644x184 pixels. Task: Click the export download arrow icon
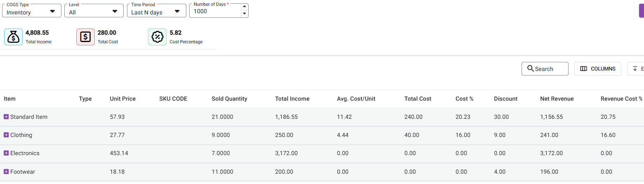pyautogui.click(x=635, y=69)
